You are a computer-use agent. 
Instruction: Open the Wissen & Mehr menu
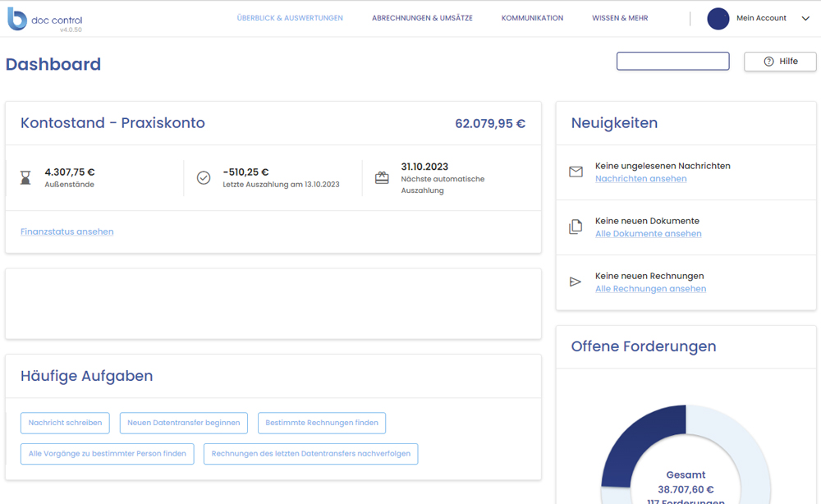coord(620,18)
